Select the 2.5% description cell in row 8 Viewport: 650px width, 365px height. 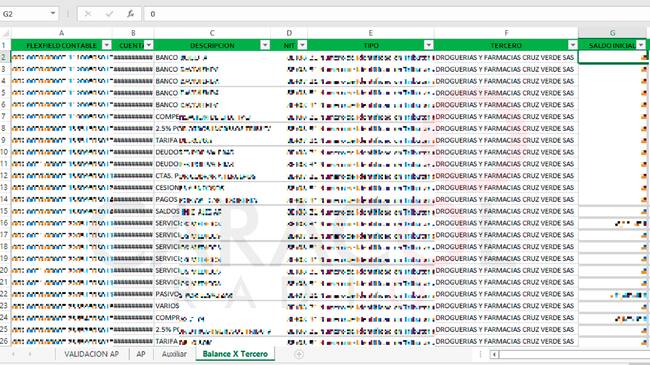click(212, 128)
